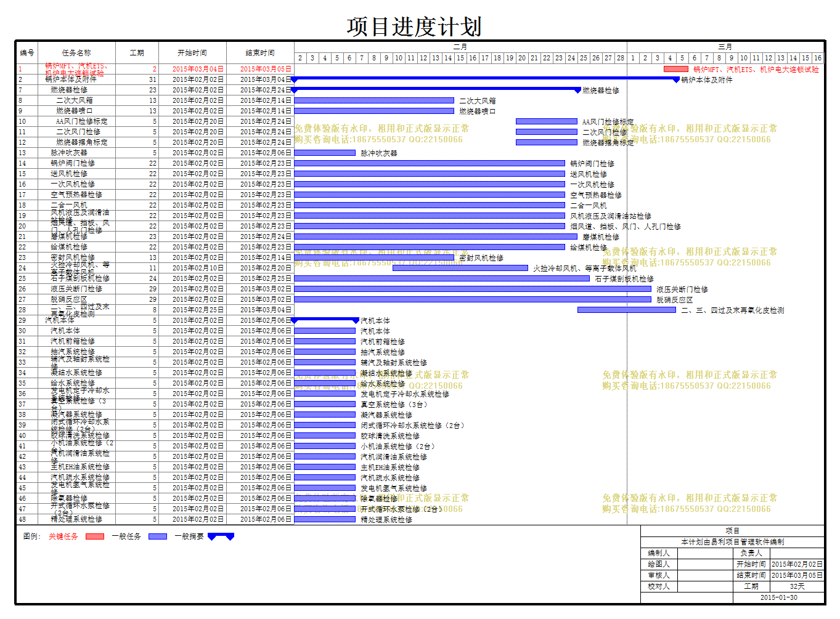Viewport: 840px width, 619px height.
Task: Select task name 主机EH油系统检修 in row 43
Action: pos(80,467)
